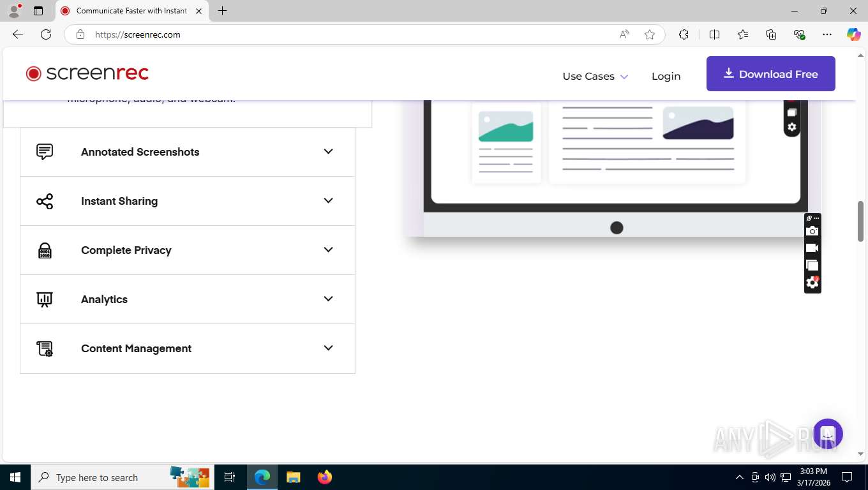This screenshot has height=490, width=868.
Task: Open ScreenRec widget settings gear
Action: [812, 283]
